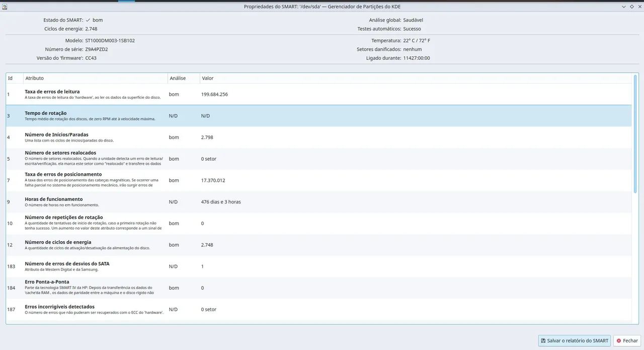Click the value 199.684.256
The image size is (644, 350).
coord(214,94)
